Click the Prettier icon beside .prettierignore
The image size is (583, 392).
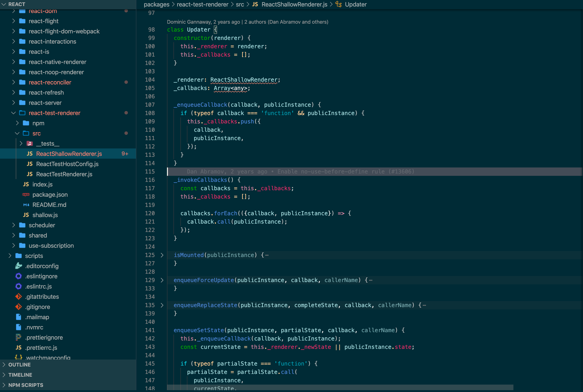pyautogui.click(x=19, y=337)
